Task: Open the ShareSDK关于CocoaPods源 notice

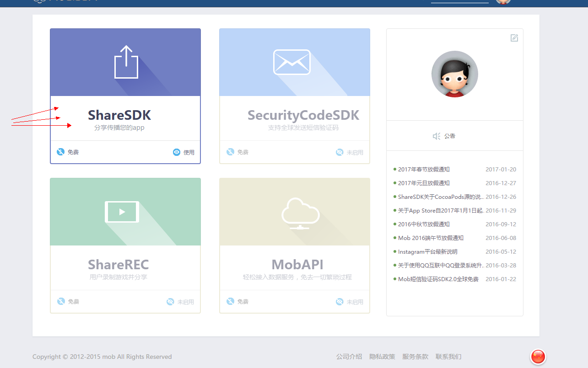Action: coord(441,197)
